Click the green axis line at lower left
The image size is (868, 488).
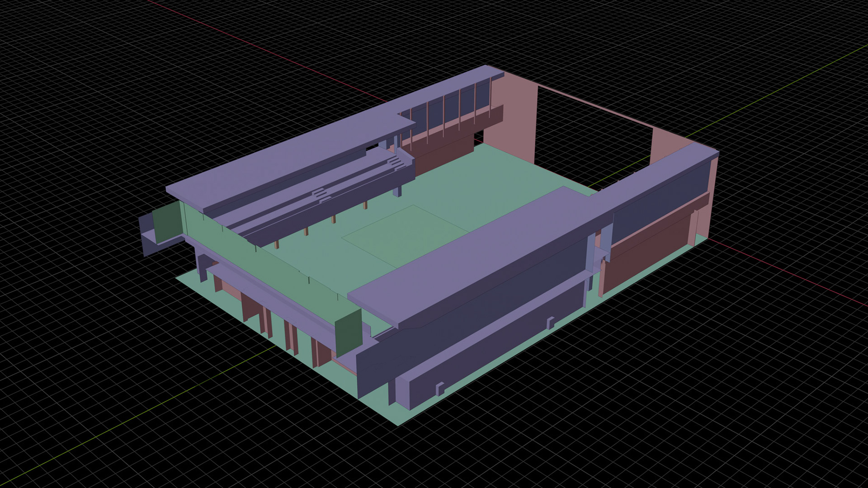136,416
